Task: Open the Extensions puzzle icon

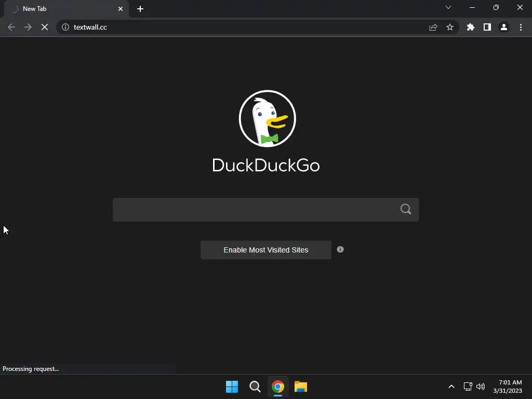Action: pyautogui.click(x=471, y=27)
